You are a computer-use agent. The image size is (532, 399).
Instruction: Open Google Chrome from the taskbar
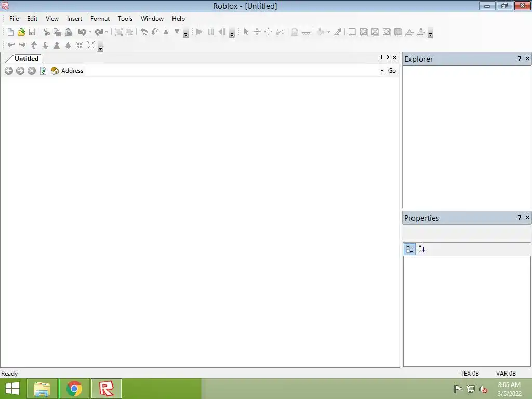(74, 389)
